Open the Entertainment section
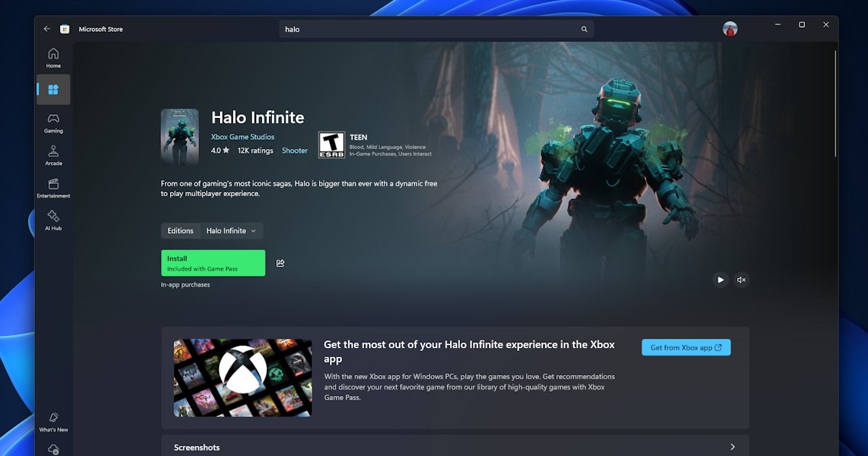This screenshot has height=456, width=868. tap(53, 188)
